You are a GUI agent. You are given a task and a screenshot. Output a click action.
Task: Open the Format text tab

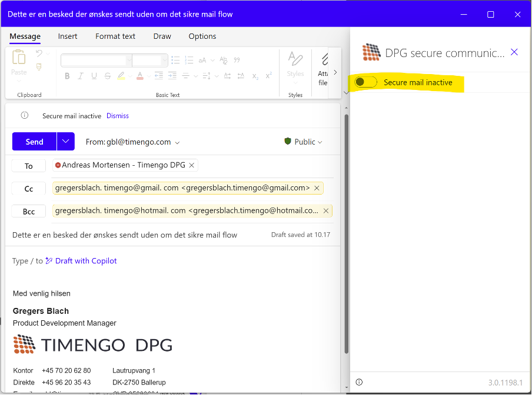(115, 36)
